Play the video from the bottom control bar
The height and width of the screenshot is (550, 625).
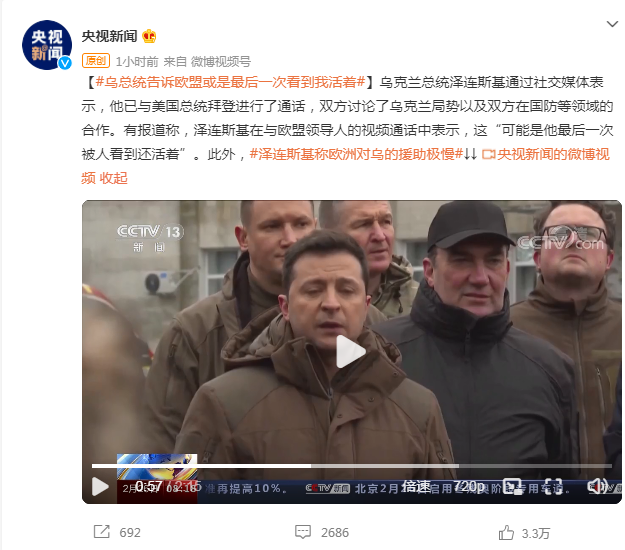click(100, 487)
